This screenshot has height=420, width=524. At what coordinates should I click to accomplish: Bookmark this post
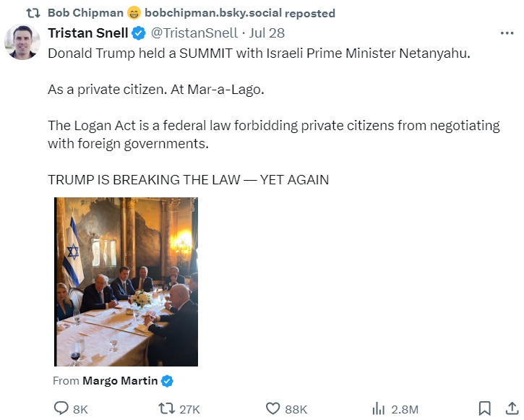[x=486, y=409]
